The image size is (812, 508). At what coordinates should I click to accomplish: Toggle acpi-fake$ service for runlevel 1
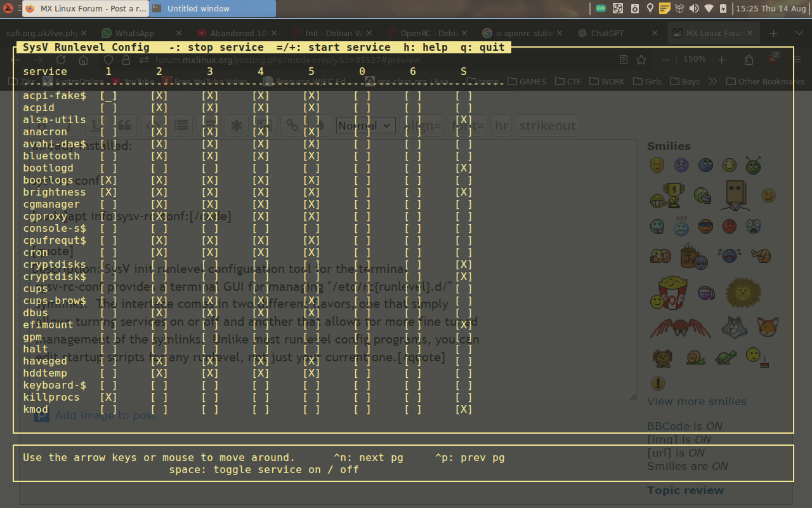click(108, 95)
